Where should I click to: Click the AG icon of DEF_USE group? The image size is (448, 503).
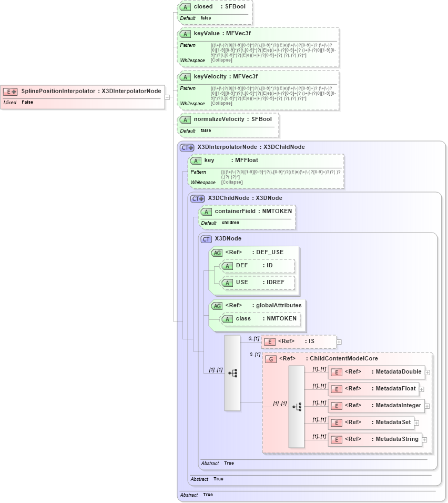click(217, 253)
